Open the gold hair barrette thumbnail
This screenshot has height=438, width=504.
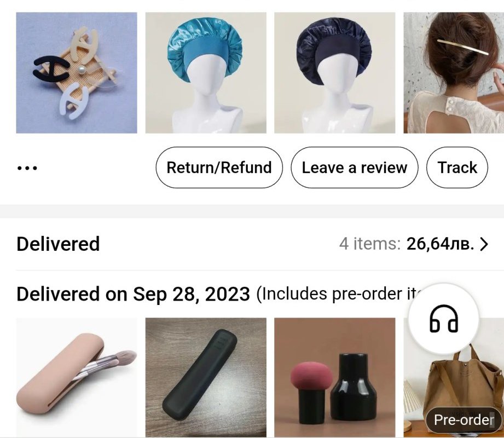click(x=454, y=73)
